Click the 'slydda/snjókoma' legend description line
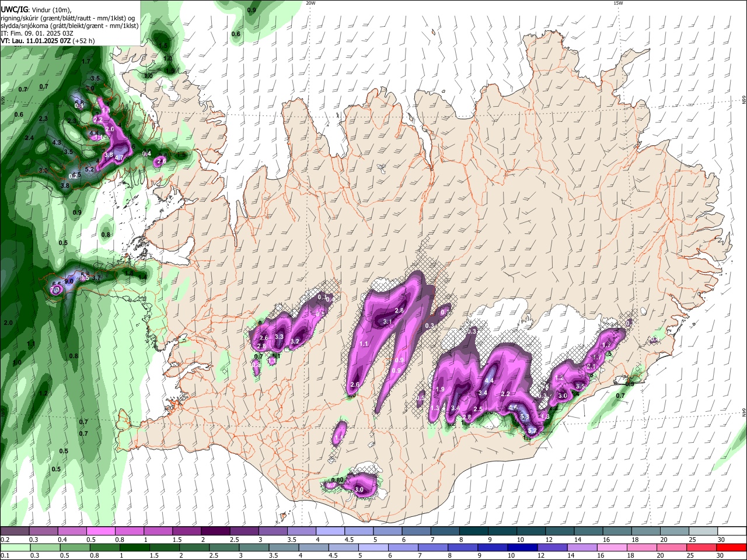The width and height of the screenshot is (747, 560). [x=70, y=26]
